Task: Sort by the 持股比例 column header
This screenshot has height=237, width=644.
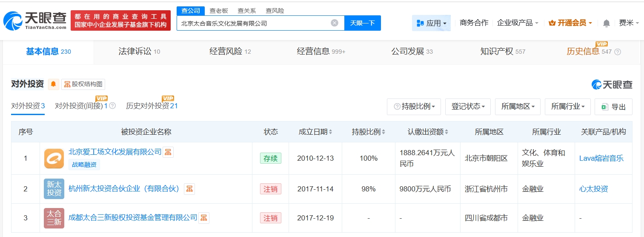Action: click(x=369, y=132)
